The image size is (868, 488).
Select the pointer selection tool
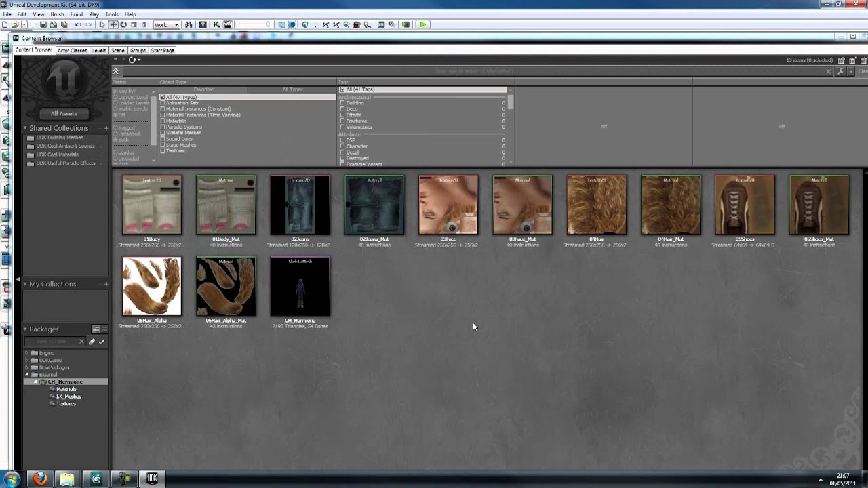[102, 24]
